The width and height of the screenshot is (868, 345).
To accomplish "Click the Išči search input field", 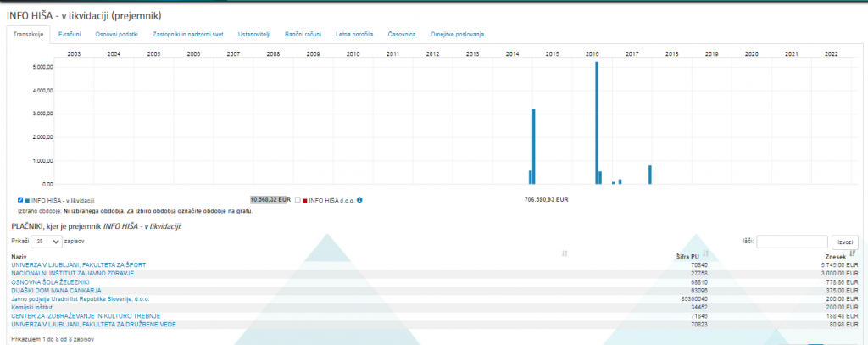I will point(791,242).
